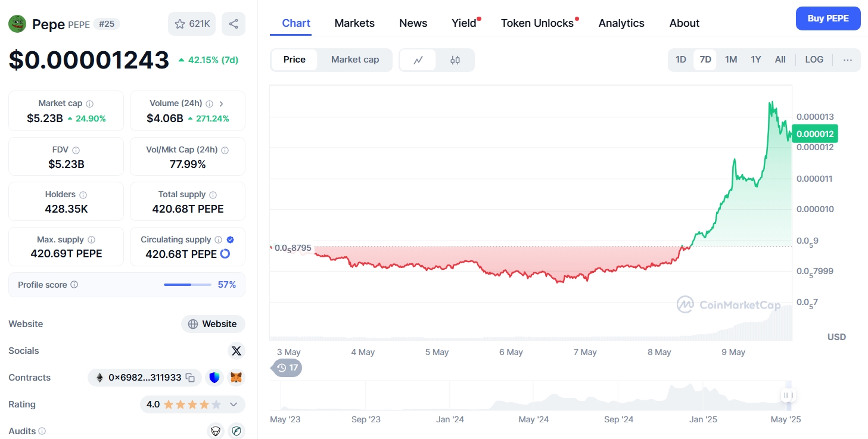Copy the contract address icon
Screen dimensions: 868x439
coord(190,378)
